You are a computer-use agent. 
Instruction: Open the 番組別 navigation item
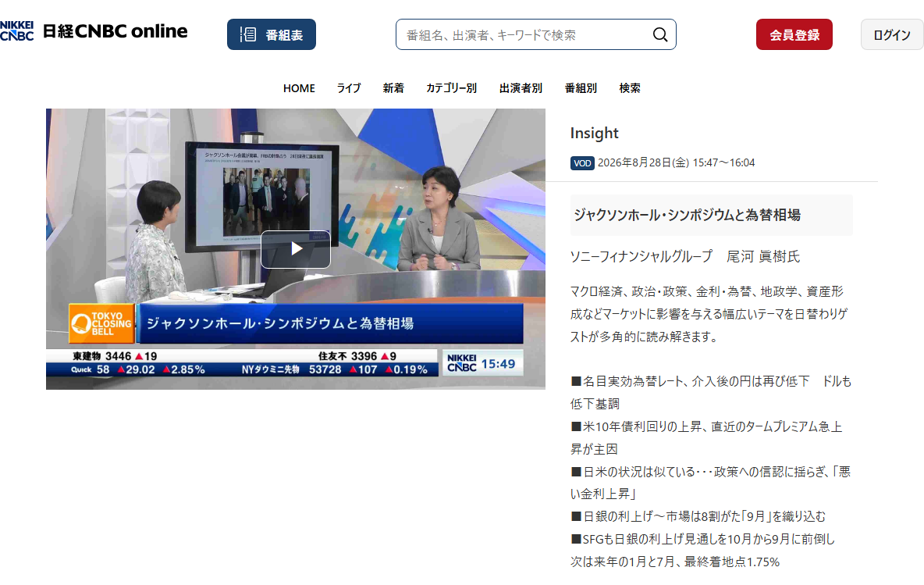click(581, 88)
